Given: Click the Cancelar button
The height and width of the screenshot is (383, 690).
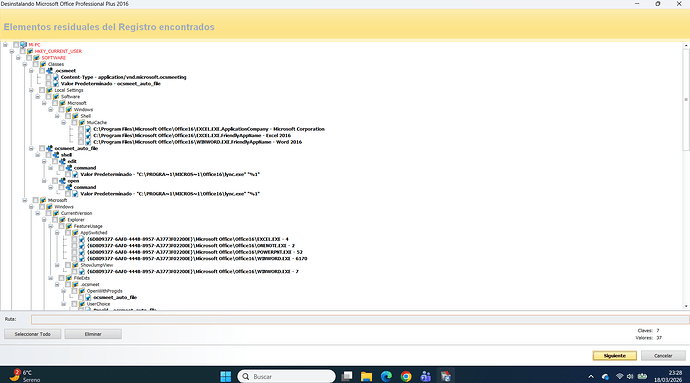Looking at the screenshot, I should click(663, 356).
